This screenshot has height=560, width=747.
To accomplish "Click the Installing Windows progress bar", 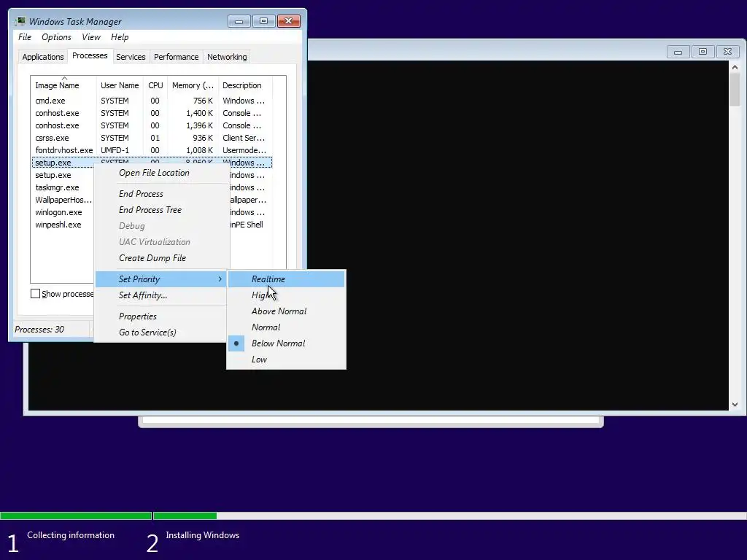I will tap(449, 516).
